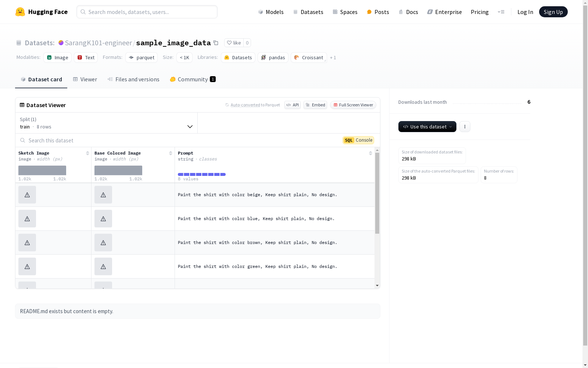Screen dimensions: 588x368
Task: Select the prompt cell with color beige
Action: (275, 195)
